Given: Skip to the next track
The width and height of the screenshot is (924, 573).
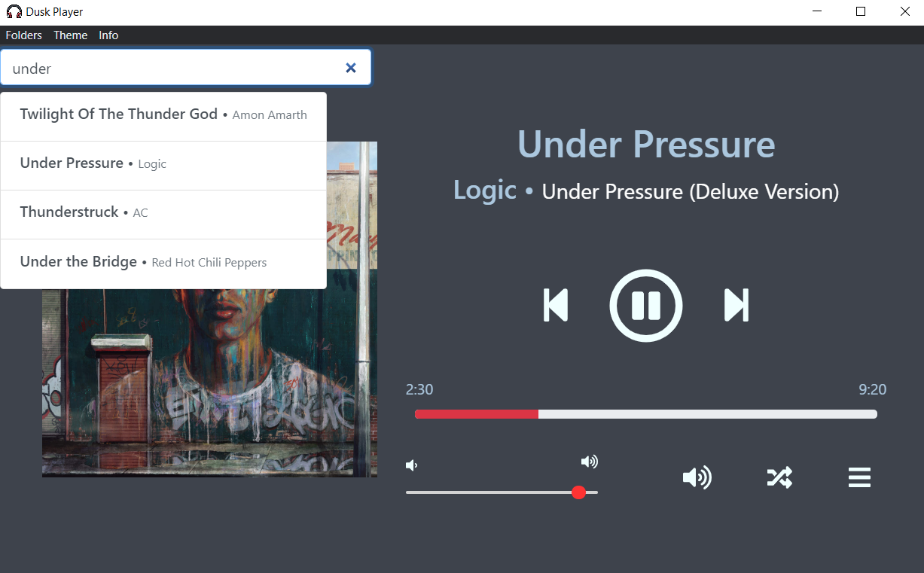Looking at the screenshot, I should (x=736, y=305).
